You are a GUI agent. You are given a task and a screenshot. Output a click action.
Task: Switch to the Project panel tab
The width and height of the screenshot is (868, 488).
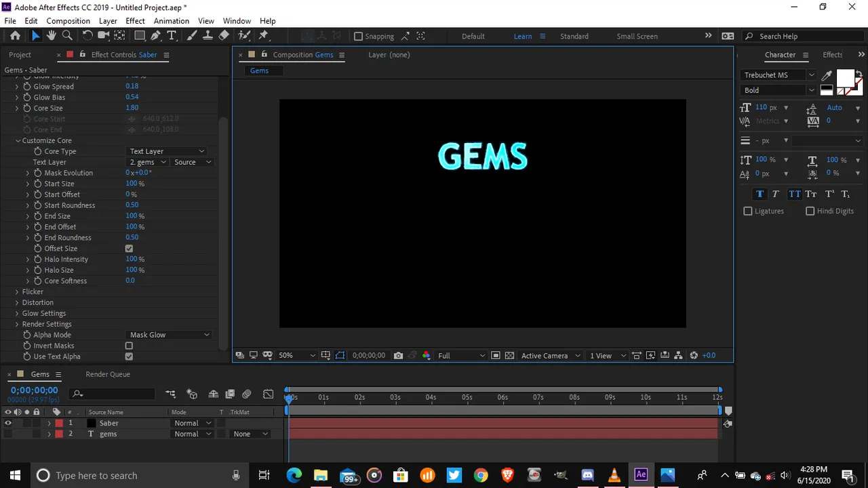(x=20, y=55)
